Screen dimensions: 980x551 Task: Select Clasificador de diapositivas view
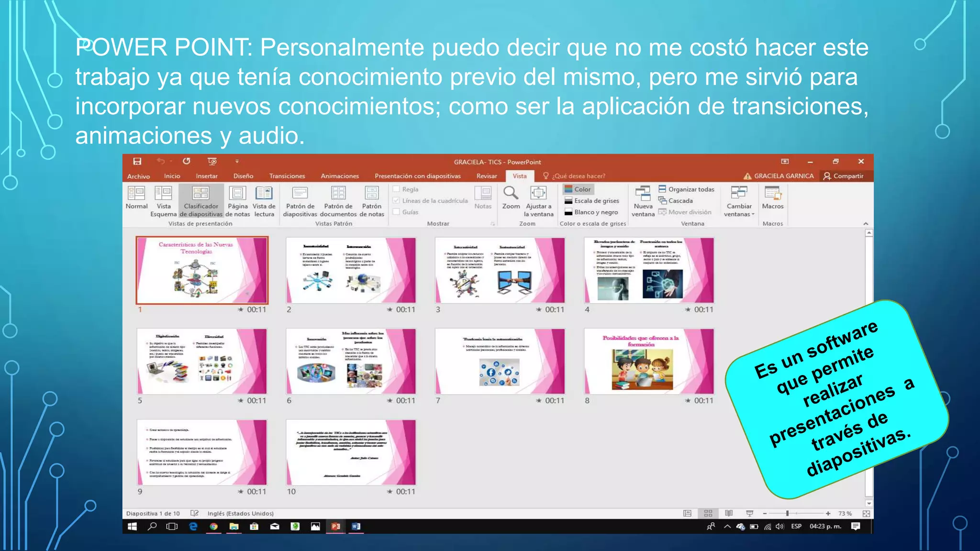point(201,201)
